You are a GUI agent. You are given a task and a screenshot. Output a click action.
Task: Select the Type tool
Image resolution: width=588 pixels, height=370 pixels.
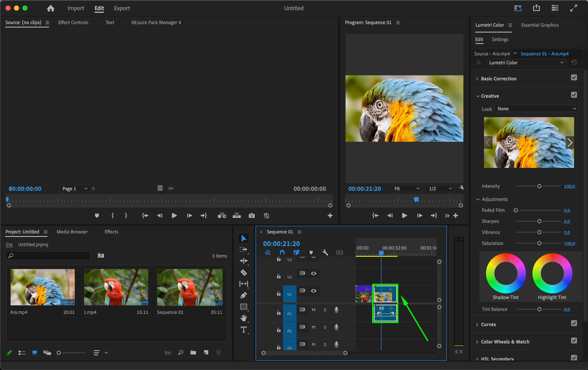(x=243, y=330)
